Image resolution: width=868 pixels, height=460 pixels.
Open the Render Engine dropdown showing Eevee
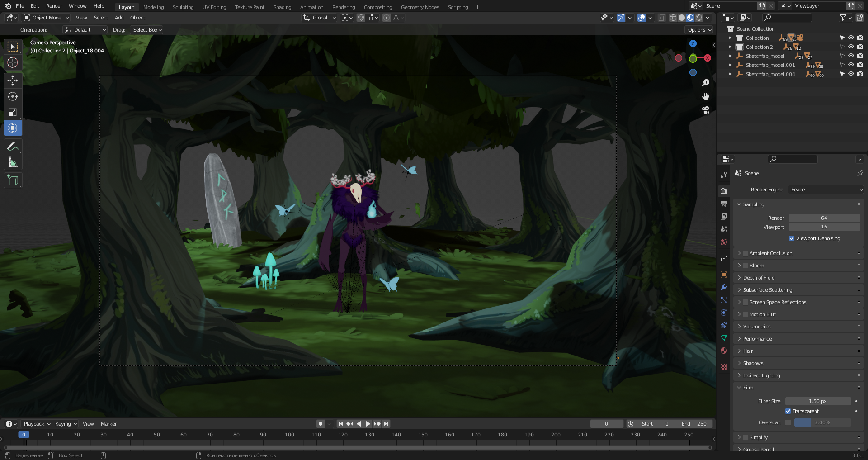pos(826,190)
